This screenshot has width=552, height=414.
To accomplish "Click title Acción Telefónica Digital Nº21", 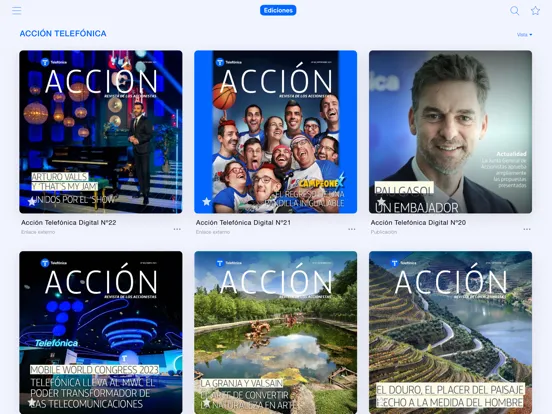I will (243, 222).
